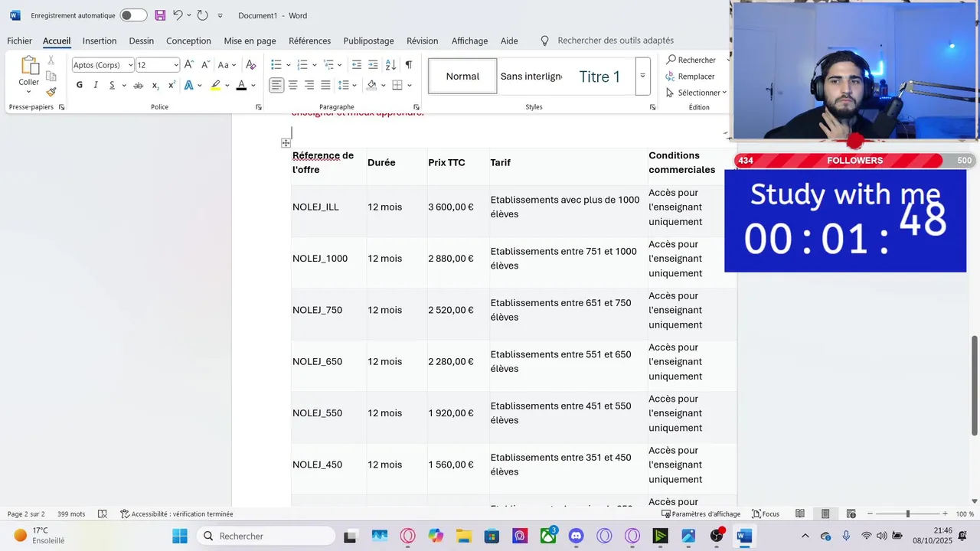This screenshot has width=980, height=551.
Task: Open the Fichier menu
Action: click(20, 41)
